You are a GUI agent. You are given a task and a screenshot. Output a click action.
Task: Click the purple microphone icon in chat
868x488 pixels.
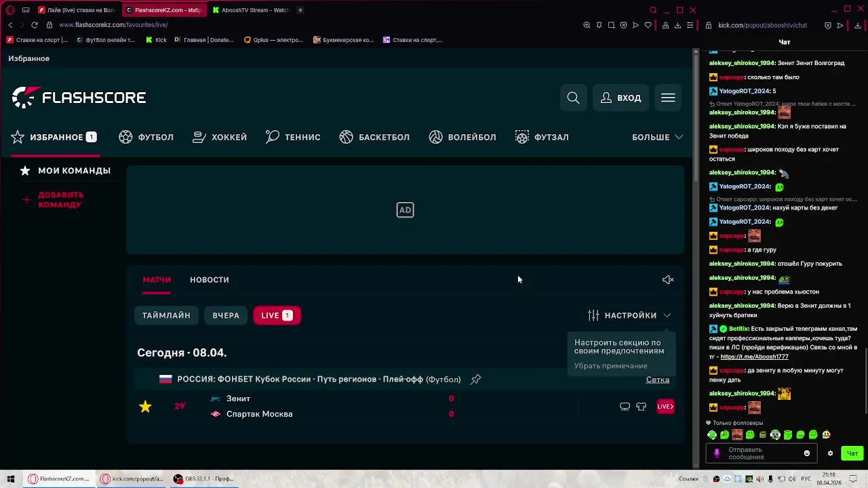[x=717, y=453]
